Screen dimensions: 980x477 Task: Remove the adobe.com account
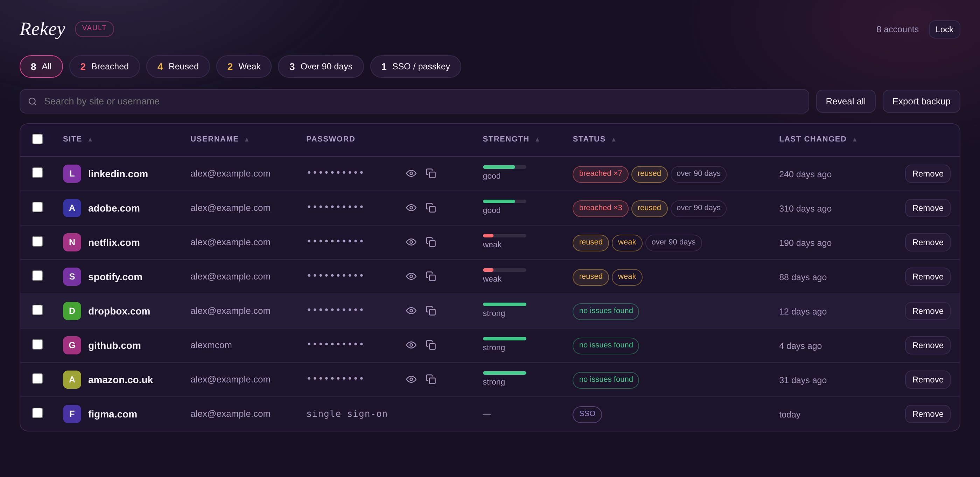927,208
